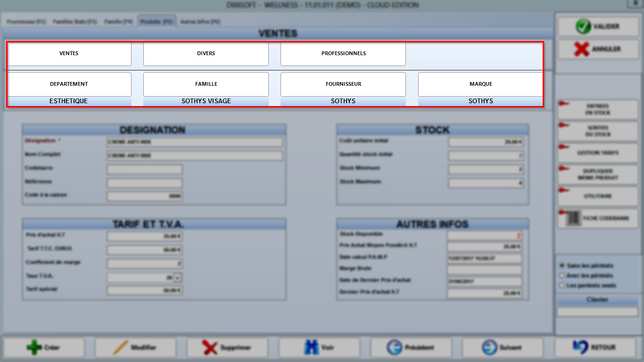Click the Coût unitaire initial field

pyautogui.click(x=486, y=142)
